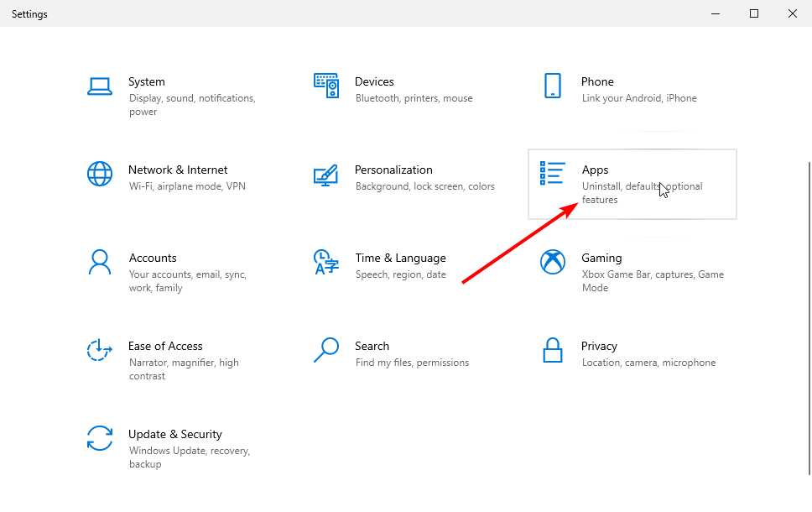
Task: Open Gaming settings via its label
Action: [601, 258]
